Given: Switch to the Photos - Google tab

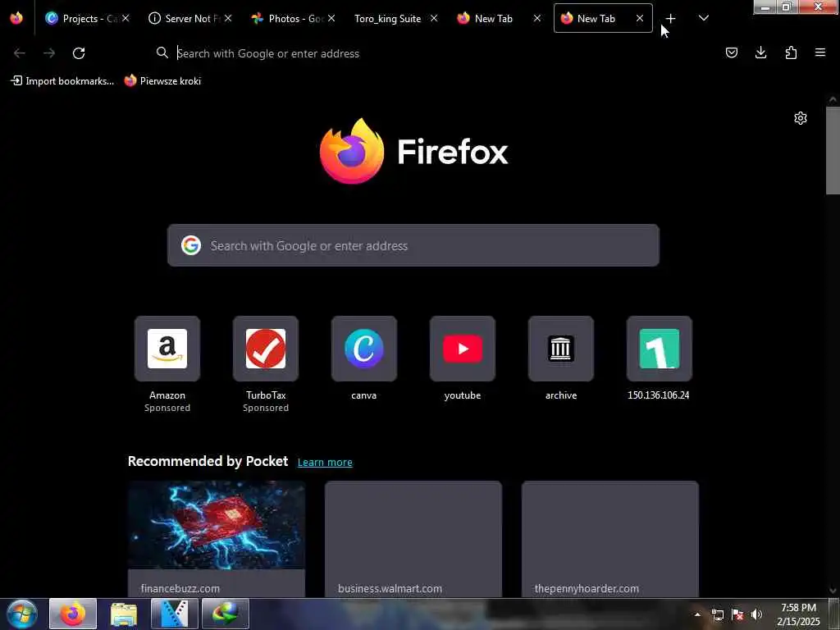Looking at the screenshot, I should click(x=292, y=18).
